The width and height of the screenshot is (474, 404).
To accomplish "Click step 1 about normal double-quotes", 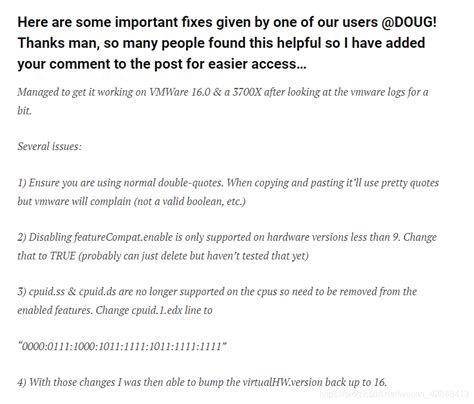I will 228,183.
